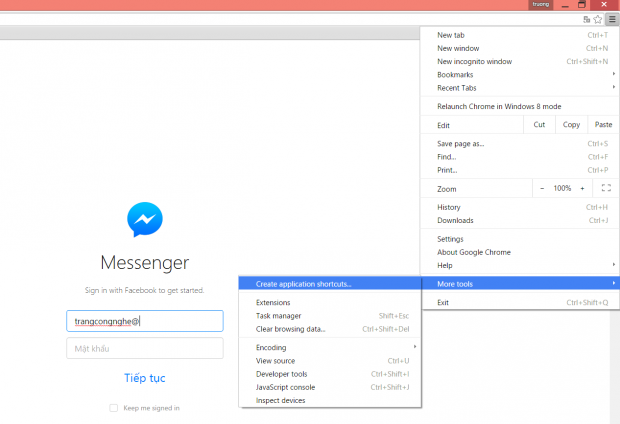
Task: Open Extensions from More tools
Action: point(330,303)
